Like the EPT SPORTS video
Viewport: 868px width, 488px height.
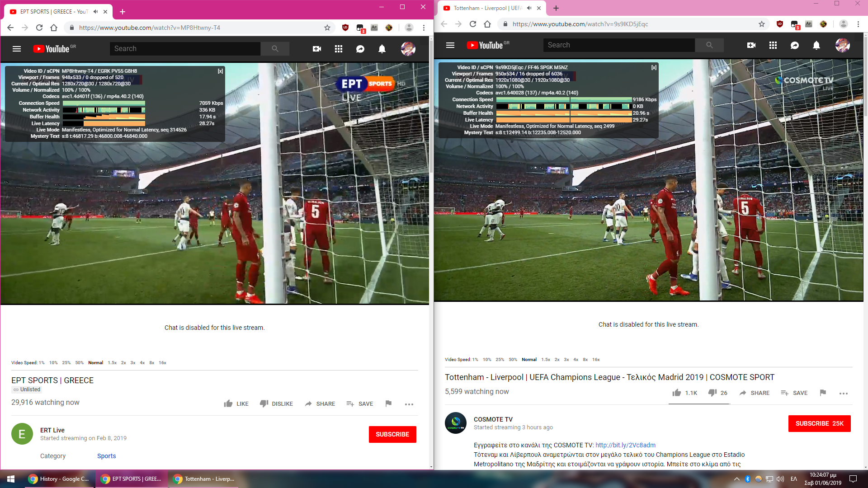click(x=236, y=404)
